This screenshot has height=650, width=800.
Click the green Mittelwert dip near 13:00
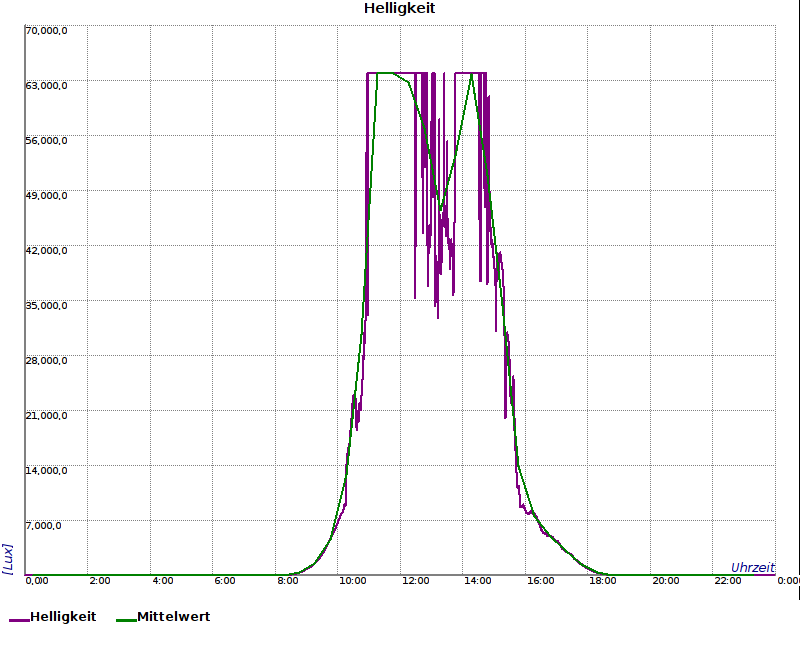[441, 210]
